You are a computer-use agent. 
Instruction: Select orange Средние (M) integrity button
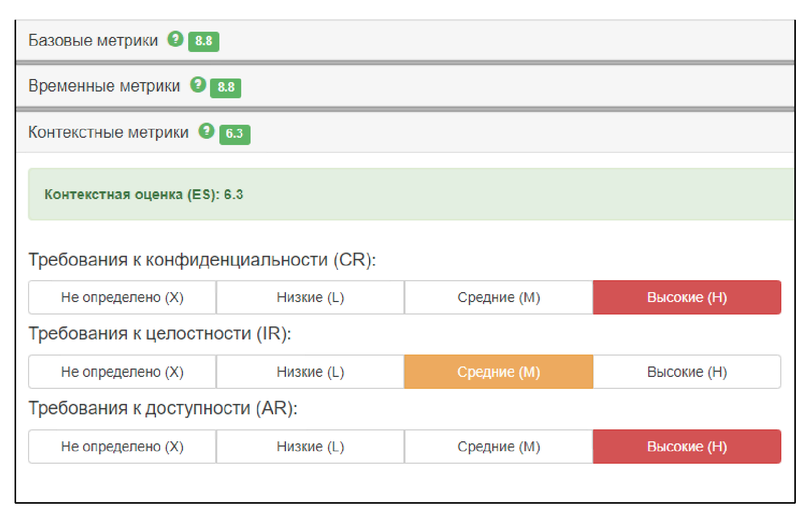(499, 372)
